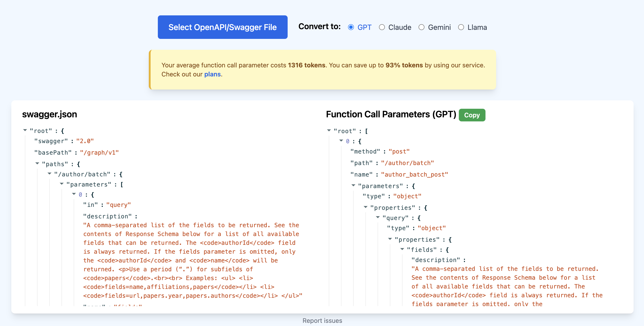Image resolution: width=644 pixels, height=326 pixels.
Task: Select the GPT radio button
Action: pos(351,27)
